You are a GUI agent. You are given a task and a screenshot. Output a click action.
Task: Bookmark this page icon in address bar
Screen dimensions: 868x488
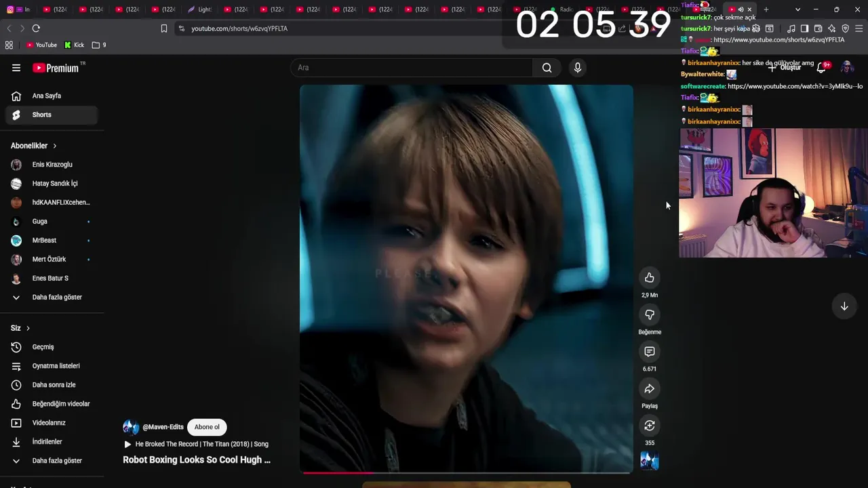pyautogui.click(x=163, y=28)
